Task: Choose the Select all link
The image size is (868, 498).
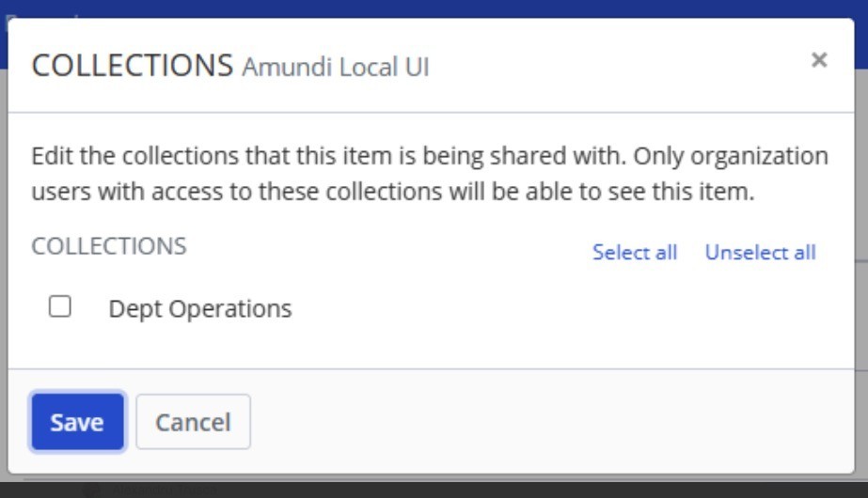Action: click(635, 252)
